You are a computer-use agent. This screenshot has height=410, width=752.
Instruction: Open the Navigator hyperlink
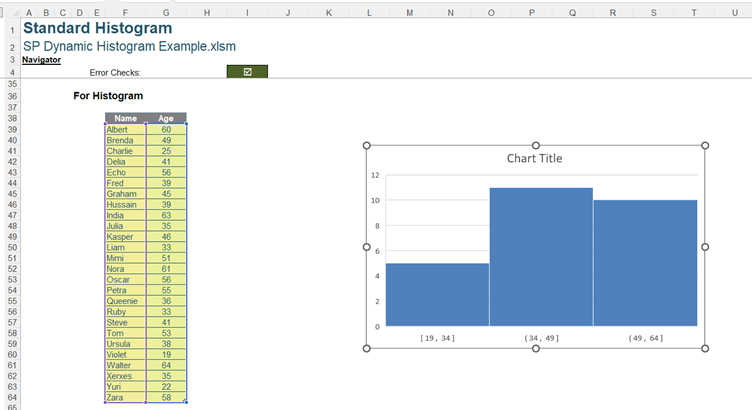(41, 60)
